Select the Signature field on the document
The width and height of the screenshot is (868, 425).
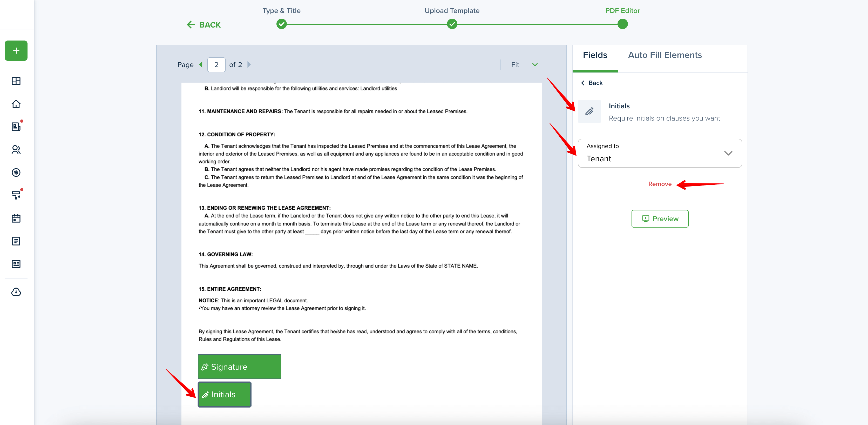coord(239,367)
